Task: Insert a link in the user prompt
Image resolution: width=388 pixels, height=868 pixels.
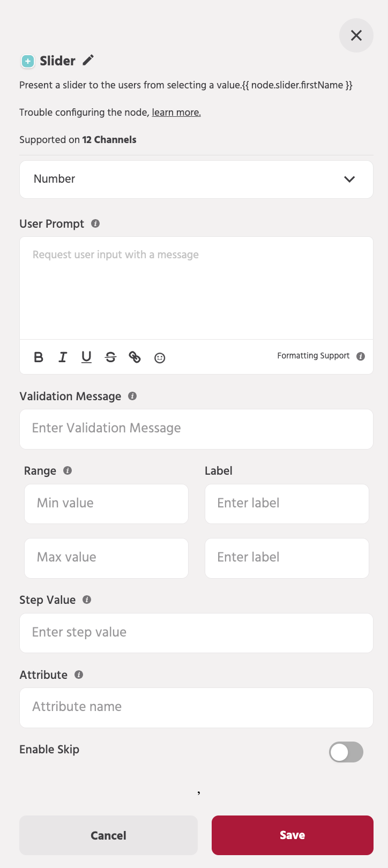Action: [x=135, y=357]
